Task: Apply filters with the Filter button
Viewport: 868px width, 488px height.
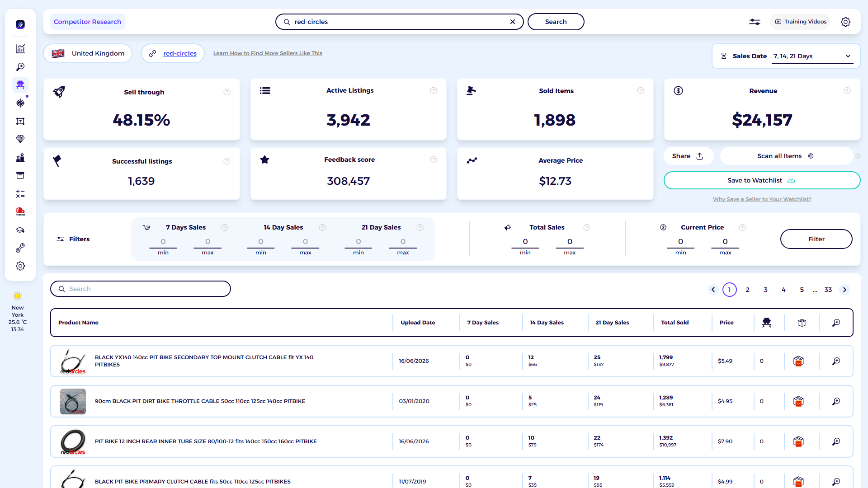Action: 816,239
